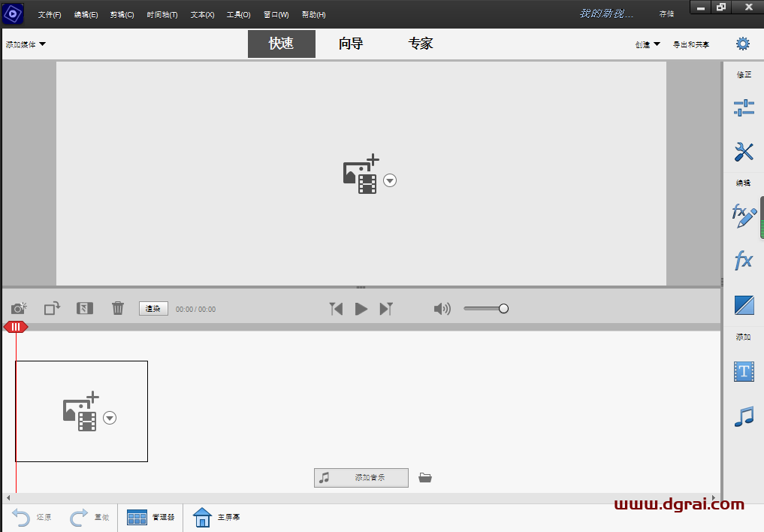This screenshot has width=764, height=532.
Task: Select the snapshot camera tool
Action: (19, 308)
